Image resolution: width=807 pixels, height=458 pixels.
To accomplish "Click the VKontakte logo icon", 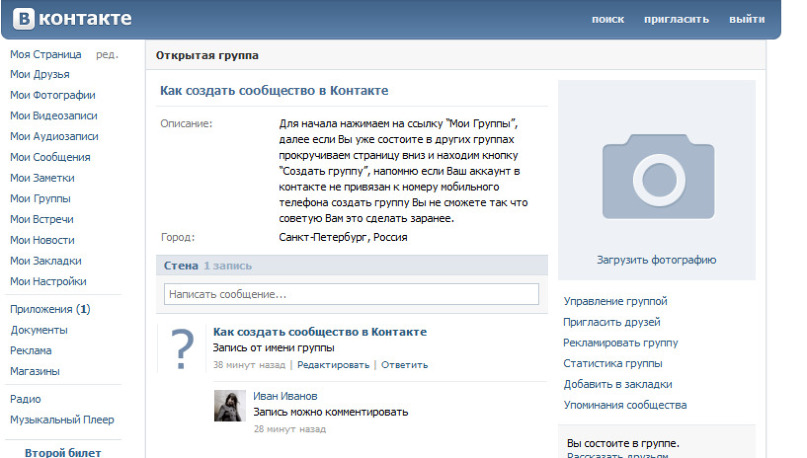I will pos(24,19).
